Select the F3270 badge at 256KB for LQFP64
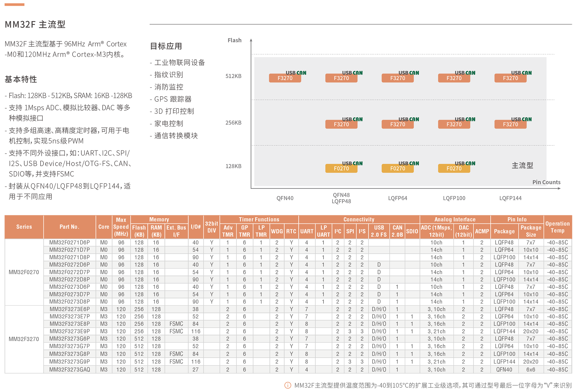This screenshot has height=392, width=576. 398,124
